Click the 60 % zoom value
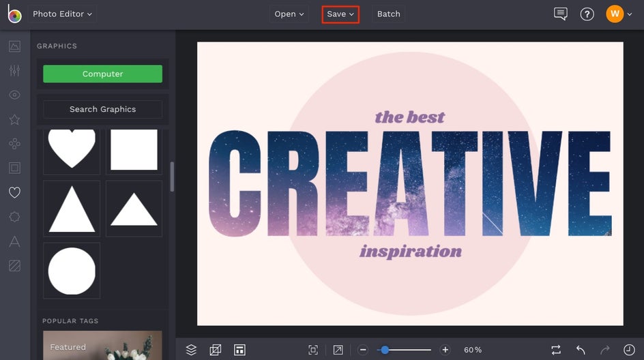The image size is (644, 360). [473, 350]
